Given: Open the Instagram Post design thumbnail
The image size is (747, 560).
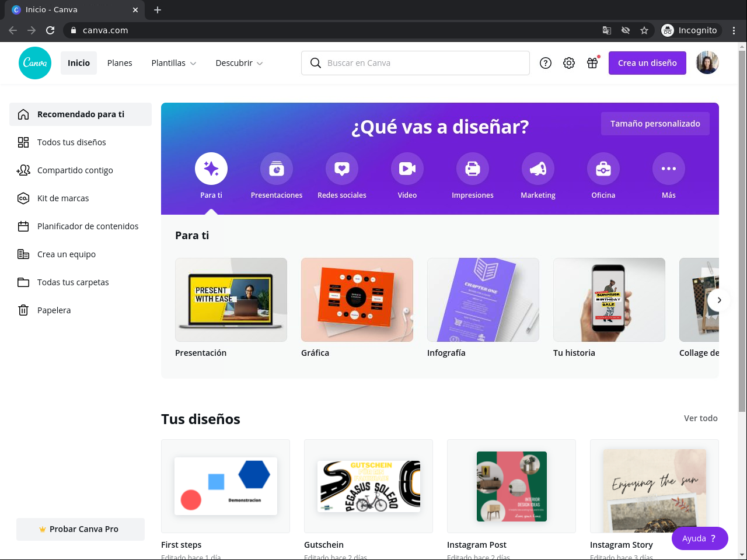Looking at the screenshot, I should (x=511, y=486).
